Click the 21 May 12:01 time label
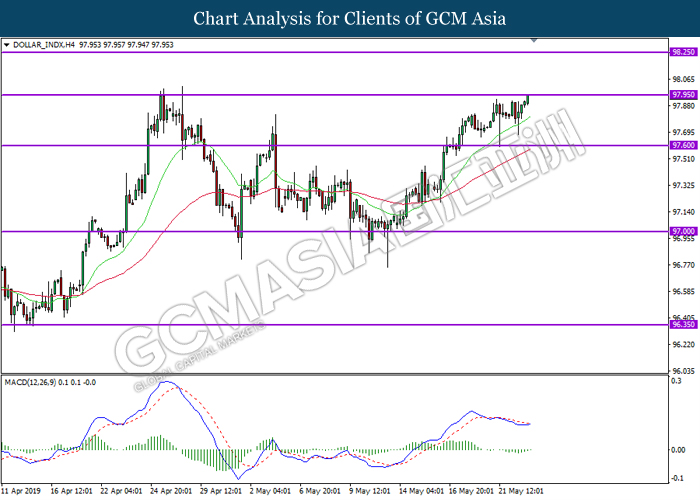The image size is (700, 500). 521,491
